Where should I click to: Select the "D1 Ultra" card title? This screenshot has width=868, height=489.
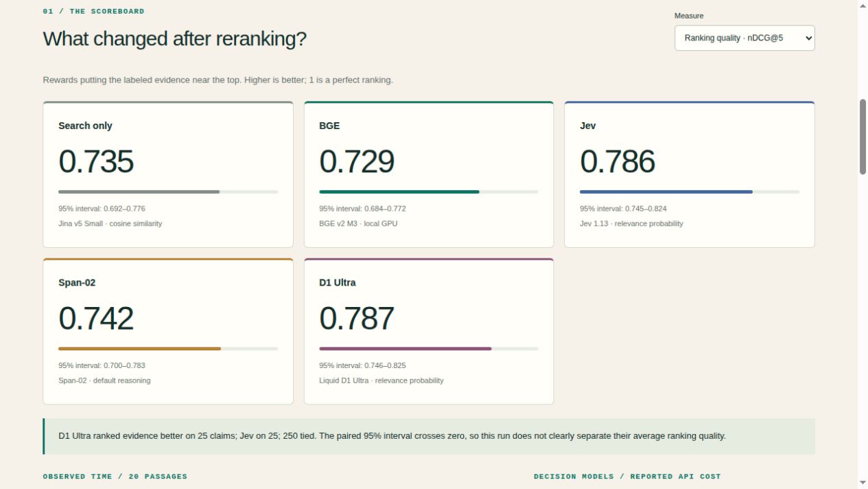point(338,283)
